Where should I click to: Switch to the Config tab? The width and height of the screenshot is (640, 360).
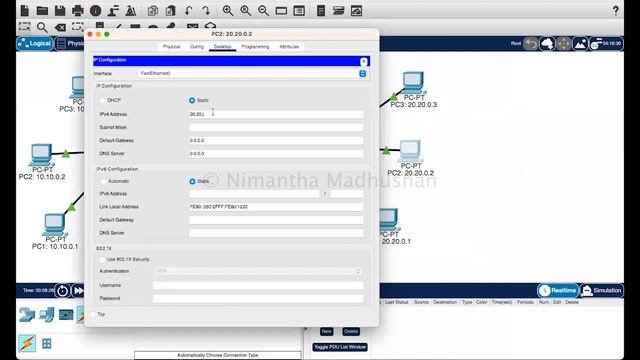197,47
